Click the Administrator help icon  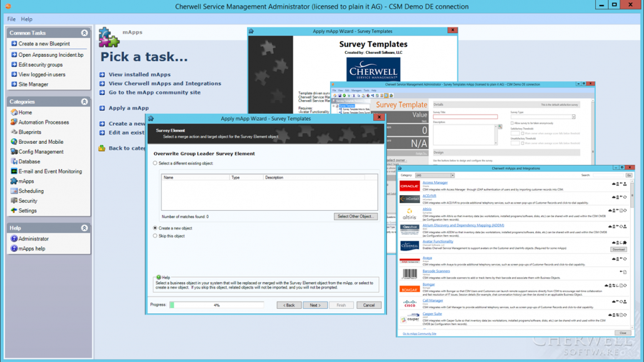14,239
